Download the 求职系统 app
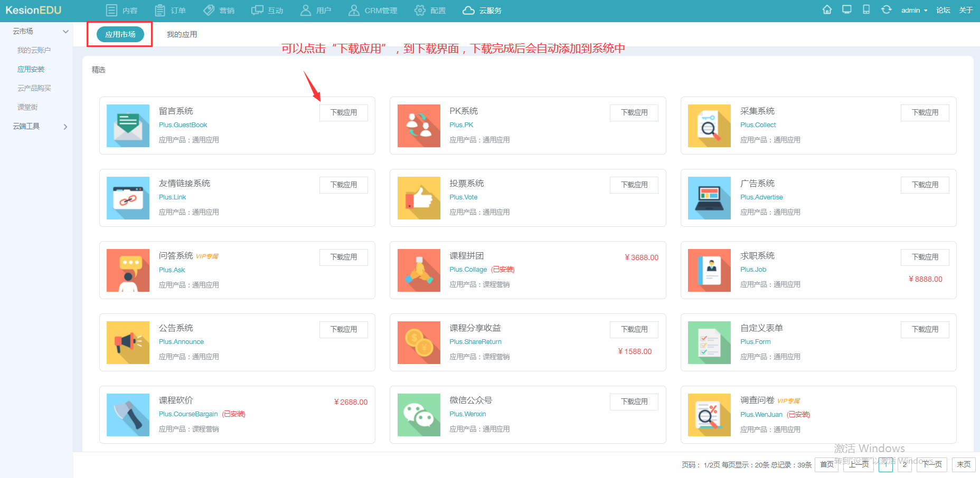 [x=925, y=257]
